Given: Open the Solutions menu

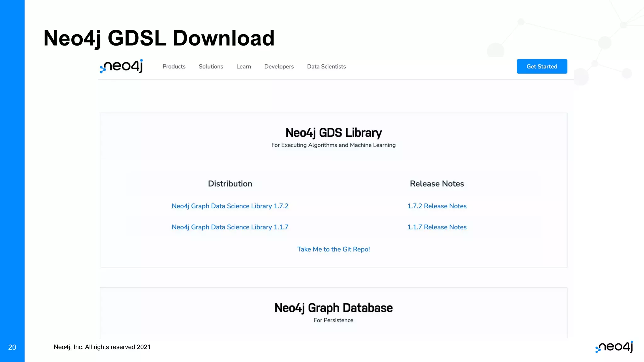Looking at the screenshot, I should coord(211,67).
